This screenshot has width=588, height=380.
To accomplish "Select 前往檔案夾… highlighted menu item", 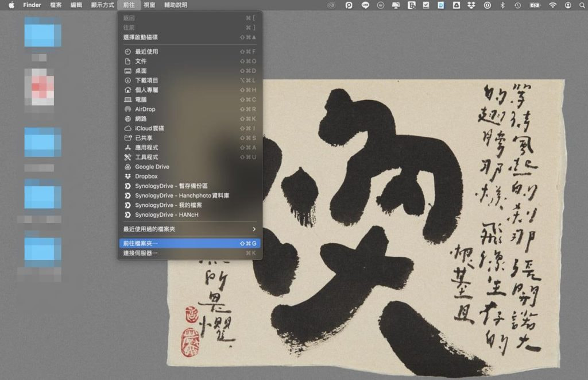I will pos(189,243).
